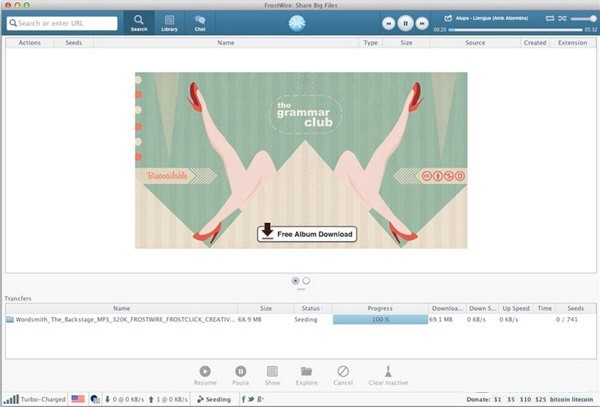Select the Wordsmith_The_Backstage transfer row
The image size is (600, 407).
click(x=301, y=319)
